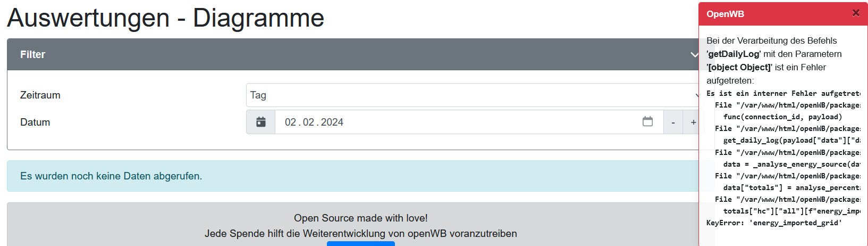Click the blue donation button at bottom
The width and height of the screenshot is (868, 246).
(360, 243)
